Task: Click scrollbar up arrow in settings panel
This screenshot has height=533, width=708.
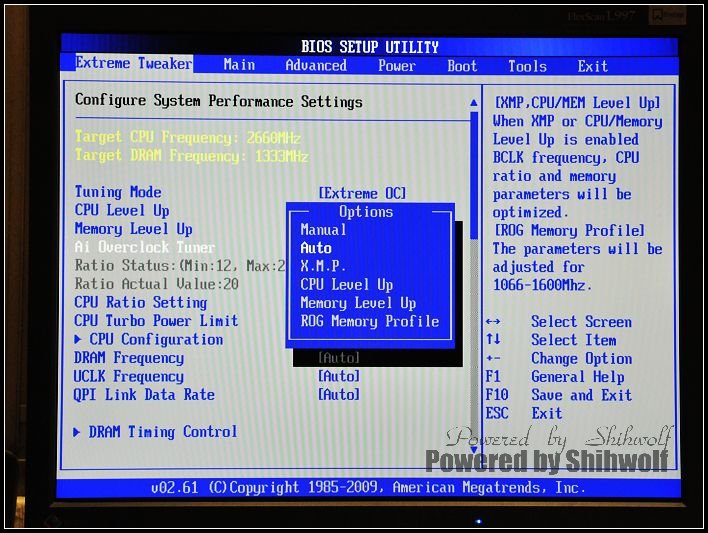Action: point(474,102)
